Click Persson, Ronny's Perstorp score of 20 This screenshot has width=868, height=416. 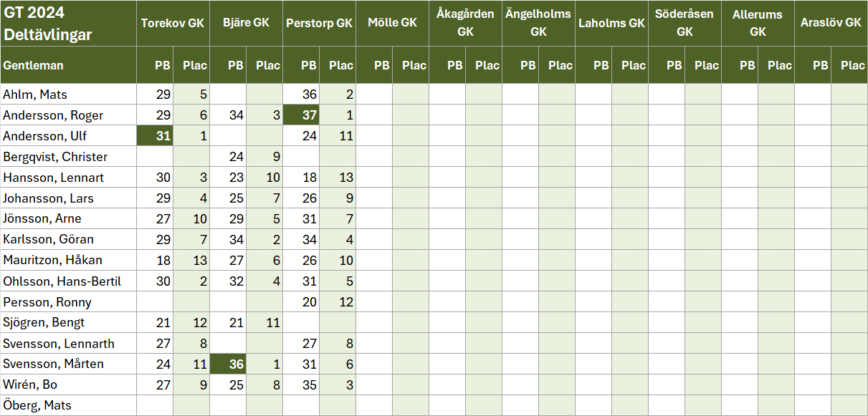point(302,301)
